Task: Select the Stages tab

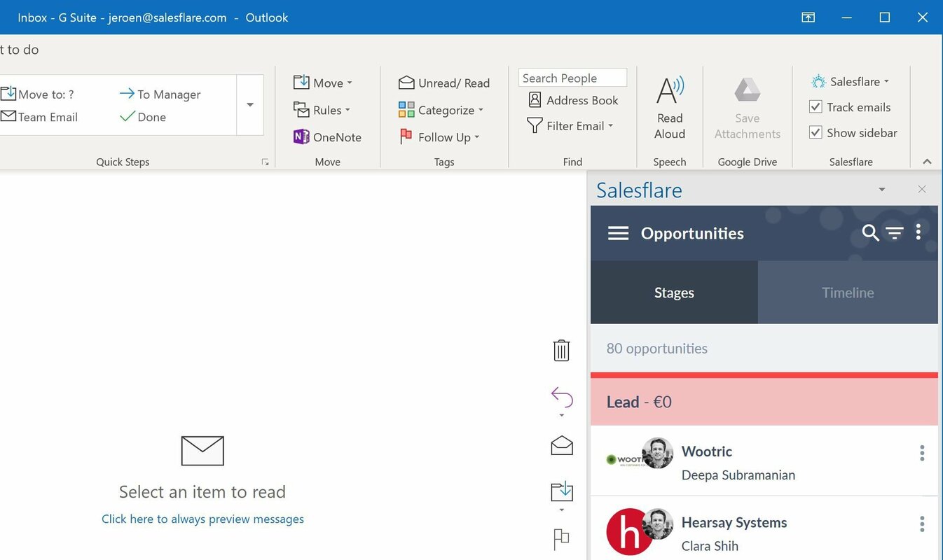Action: coord(673,293)
